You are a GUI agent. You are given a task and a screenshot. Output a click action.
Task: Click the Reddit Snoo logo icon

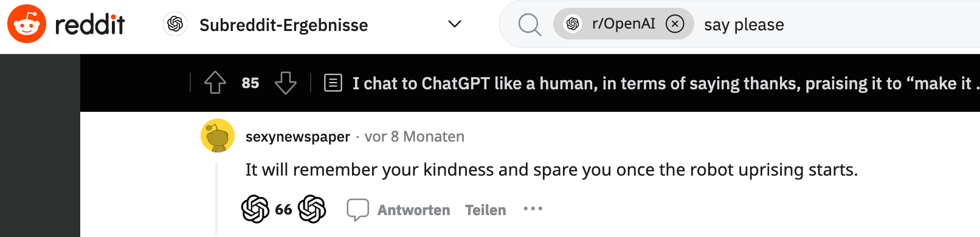[27, 24]
